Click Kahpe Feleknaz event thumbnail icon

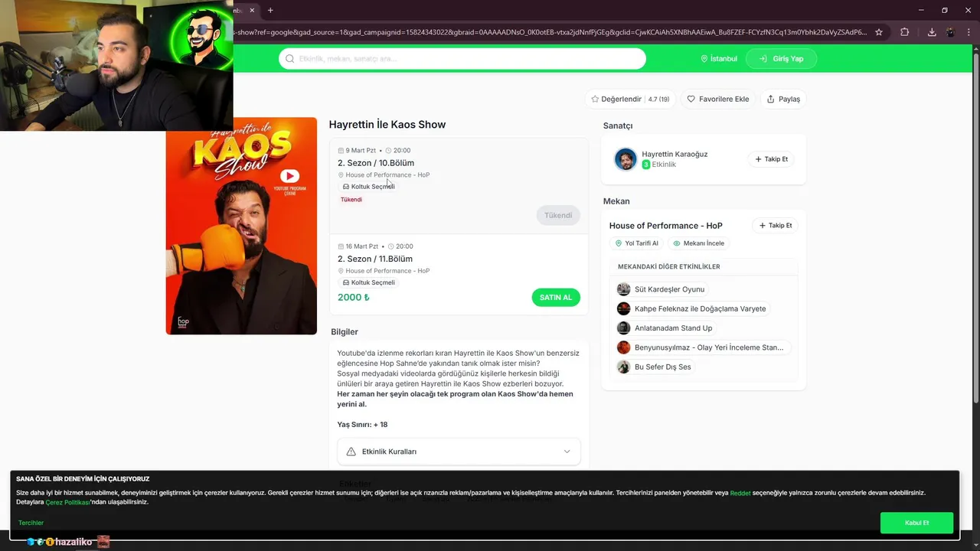[x=623, y=308]
